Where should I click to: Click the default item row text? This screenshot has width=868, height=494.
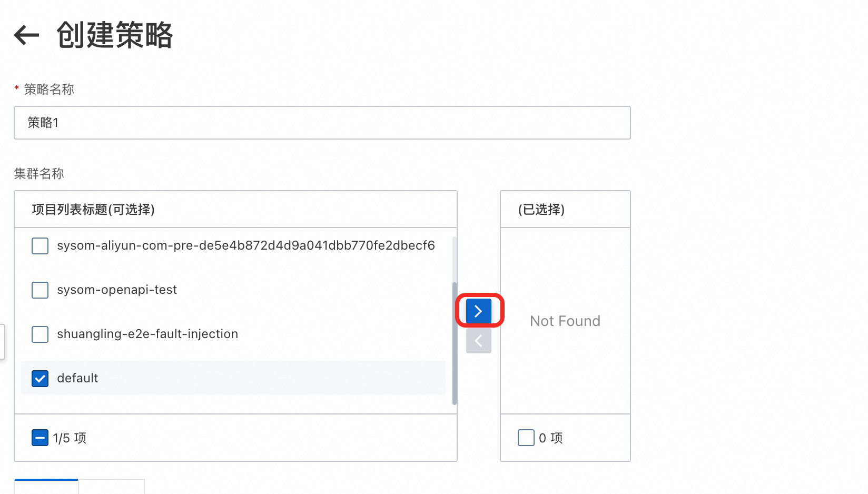coord(77,378)
